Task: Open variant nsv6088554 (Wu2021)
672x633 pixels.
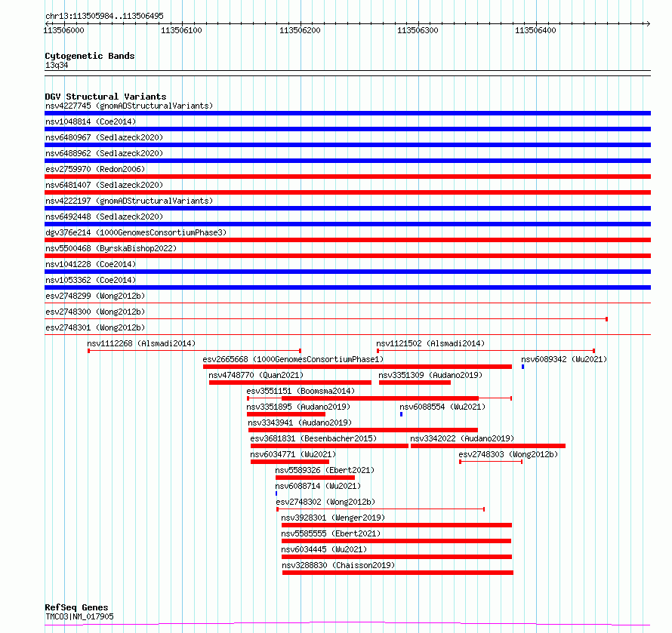Action: coord(442,407)
